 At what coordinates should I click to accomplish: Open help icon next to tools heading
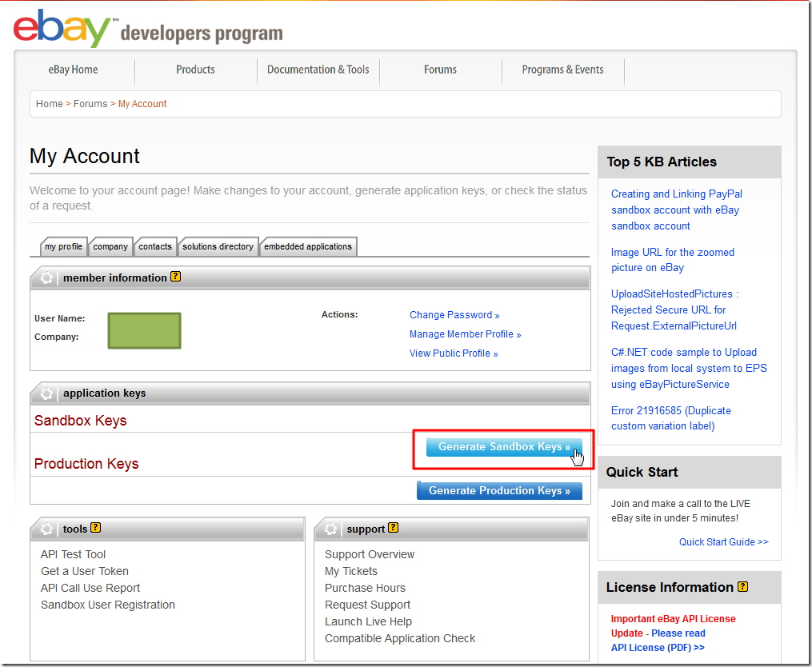[96, 528]
